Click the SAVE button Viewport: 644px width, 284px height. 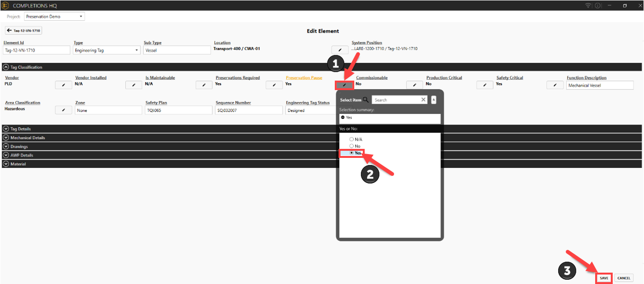604,278
